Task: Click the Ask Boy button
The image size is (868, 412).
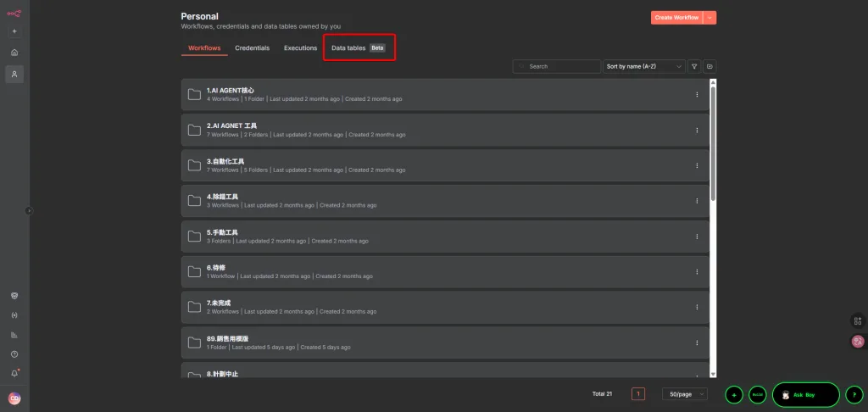Action: 806,395
